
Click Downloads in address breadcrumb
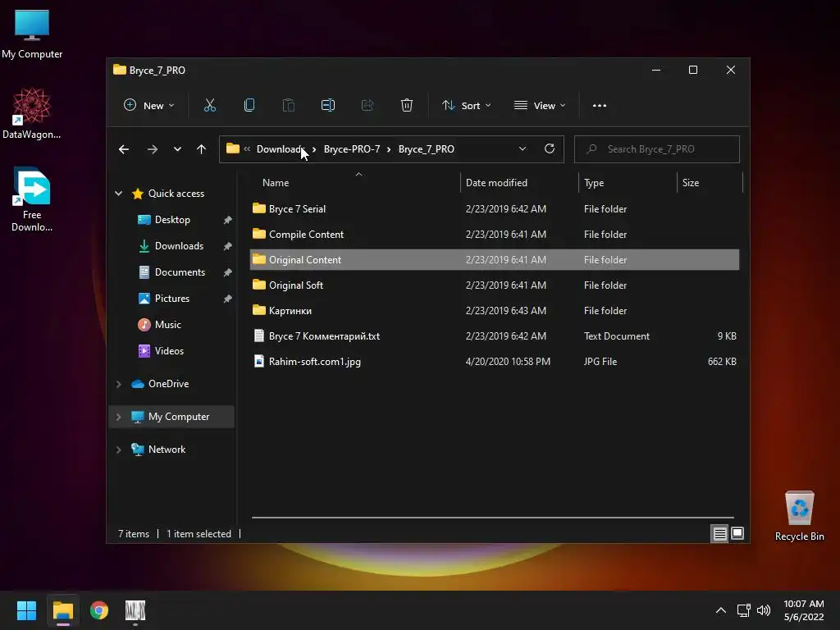pyautogui.click(x=281, y=149)
